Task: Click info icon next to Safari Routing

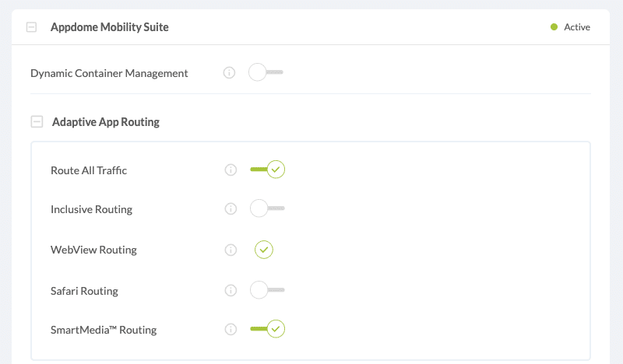Action: 231,290
